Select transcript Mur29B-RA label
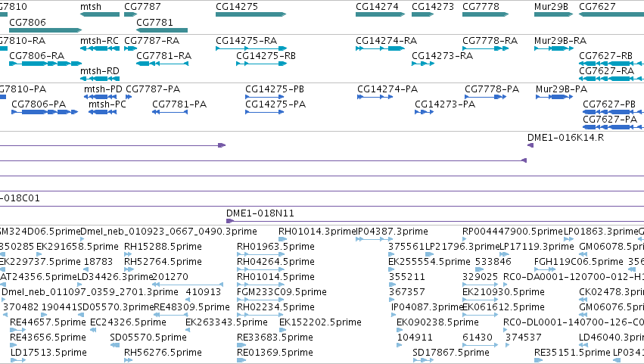The image size is (644, 364). (x=560, y=41)
